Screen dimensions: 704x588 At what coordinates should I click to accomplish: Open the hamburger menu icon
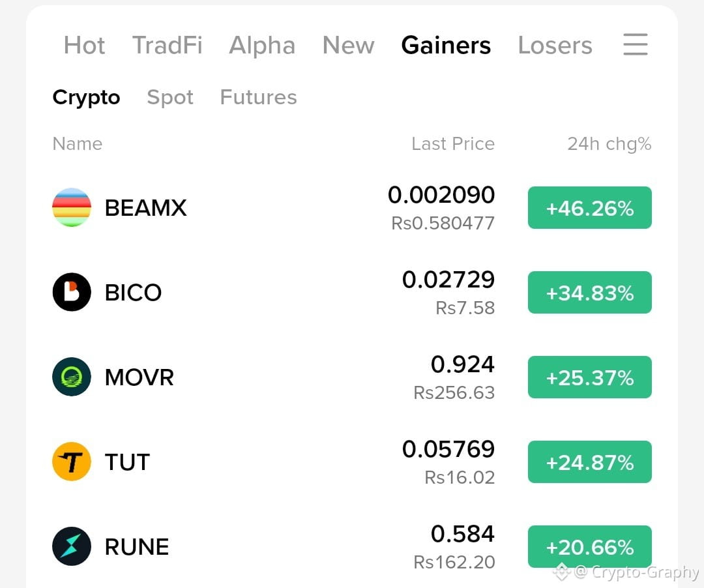pyautogui.click(x=636, y=44)
